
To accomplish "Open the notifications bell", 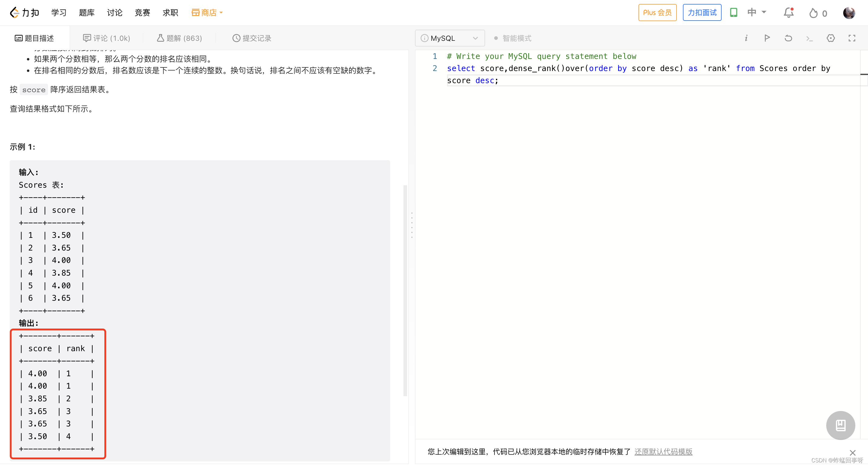I will pos(788,13).
